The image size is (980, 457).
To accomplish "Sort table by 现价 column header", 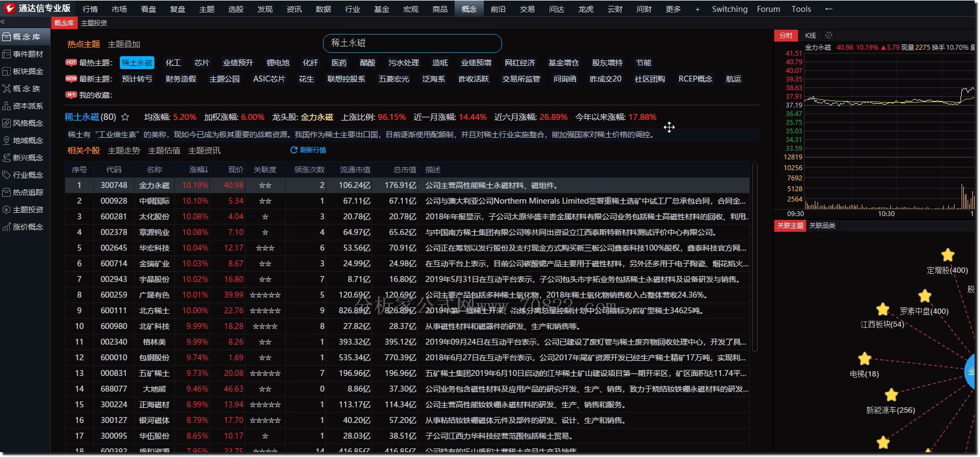I will coord(235,170).
